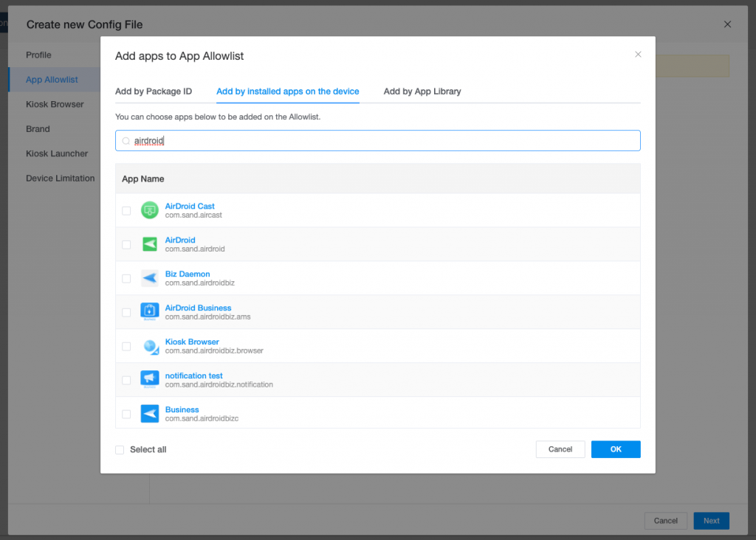Click the notification test name link
Viewport: 756px width, 540px height.
194,375
